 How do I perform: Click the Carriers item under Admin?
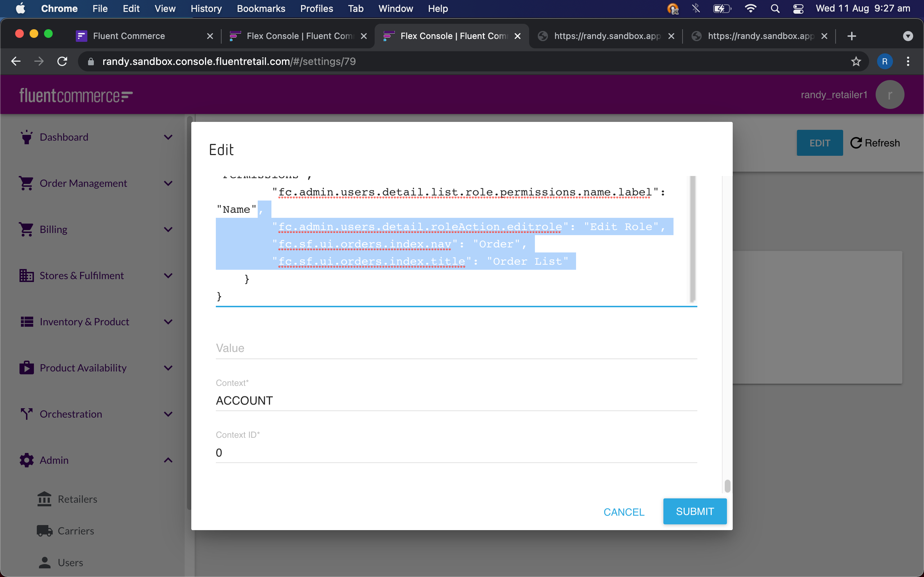pos(75,530)
